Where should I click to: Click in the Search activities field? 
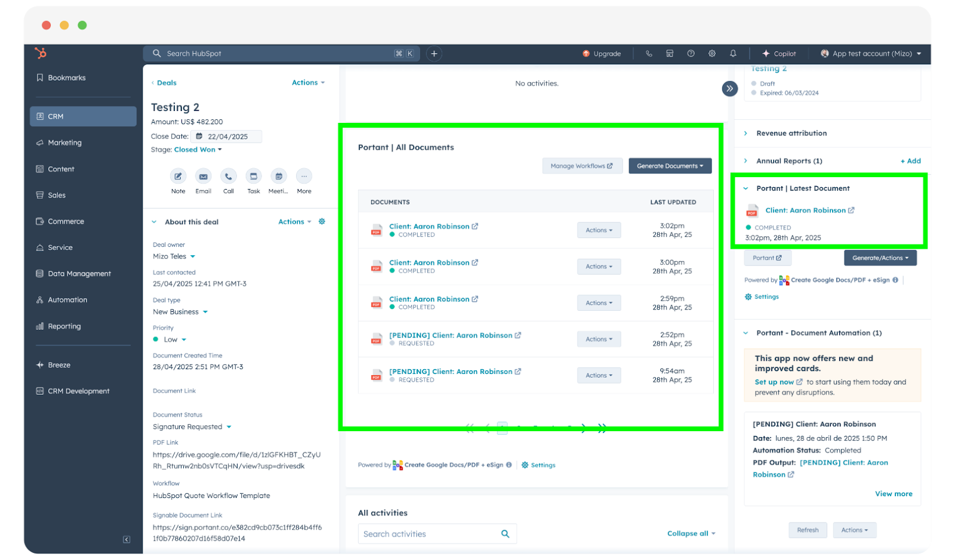point(437,534)
